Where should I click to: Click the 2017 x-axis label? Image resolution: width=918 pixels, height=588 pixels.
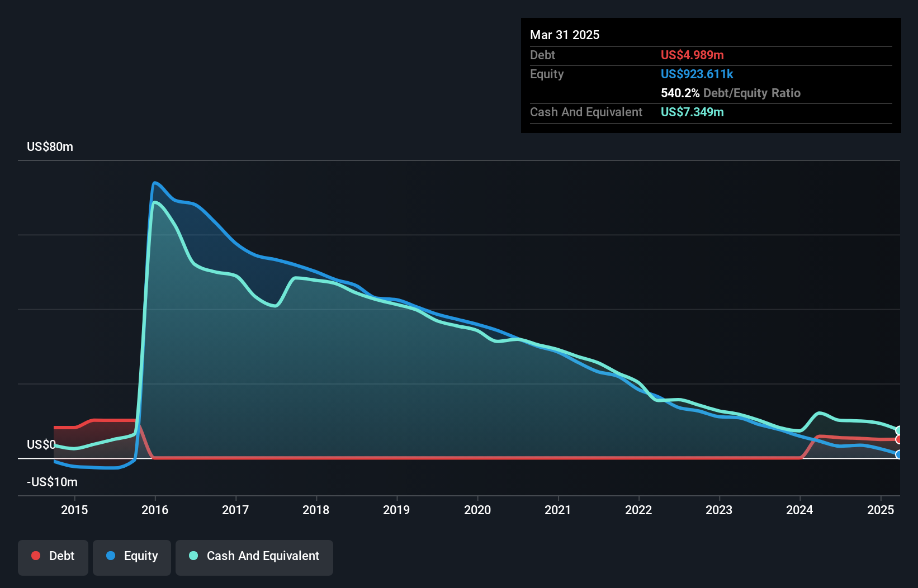point(235,510)
